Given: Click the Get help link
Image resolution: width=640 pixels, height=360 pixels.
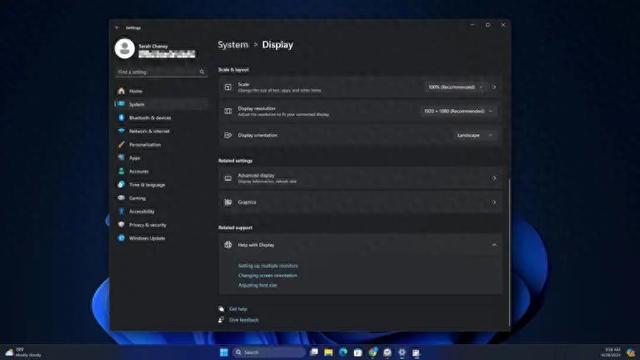Looking at the screenshot, I should 238,309.
